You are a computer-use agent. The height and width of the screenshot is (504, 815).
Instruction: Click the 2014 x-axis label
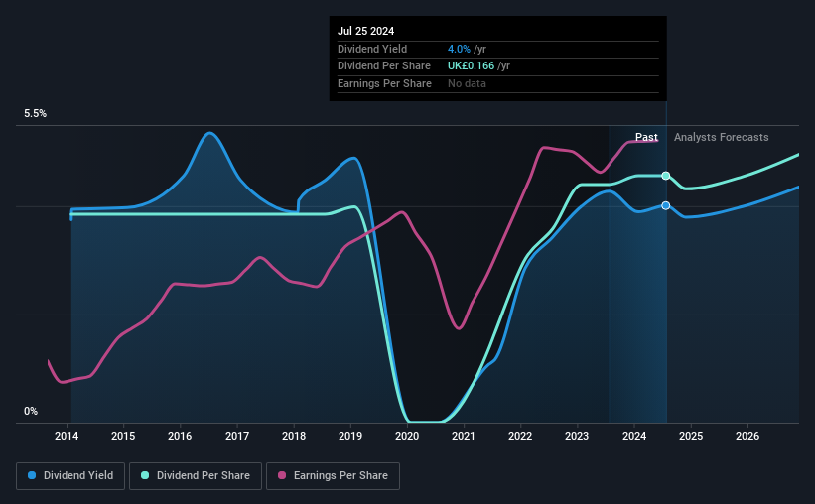pyautogui.click(x=67, y=436)
